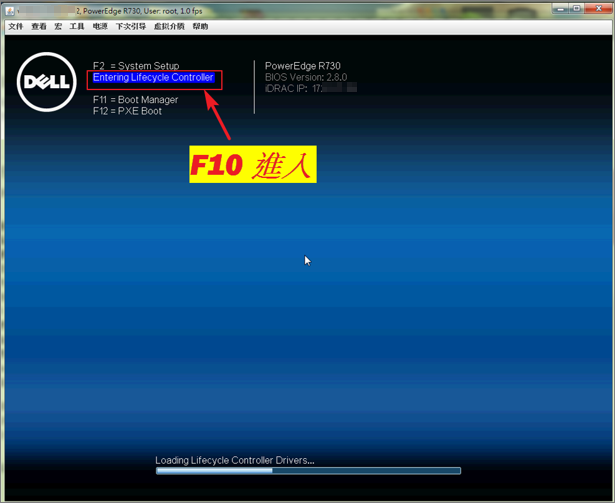
Task: Click the Loading Lifecycle Controller Drivers text
Action: point(235,460)
